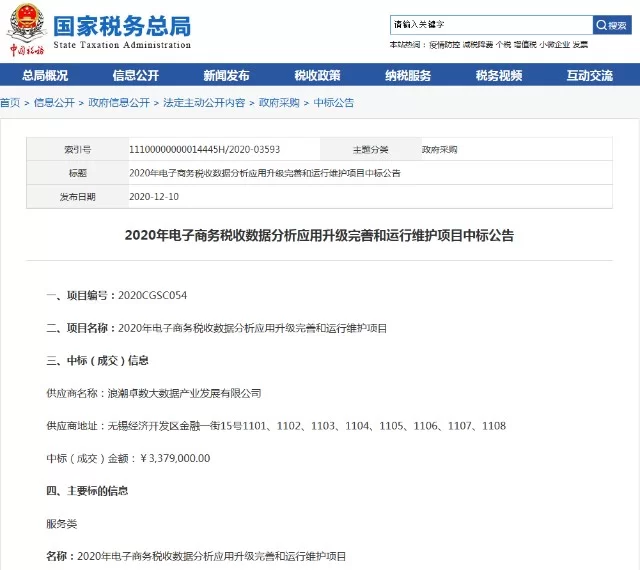Open the 信息公开 navigation tab
The width and height of the screenshot is (640, 570).
[x=136, y=76]
